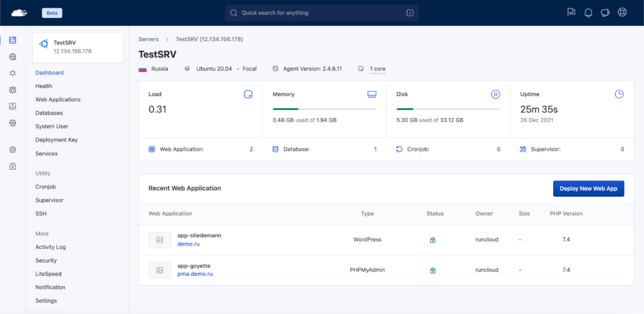Click the Memory card icon
644x314 pixels.
coord(372,94)
